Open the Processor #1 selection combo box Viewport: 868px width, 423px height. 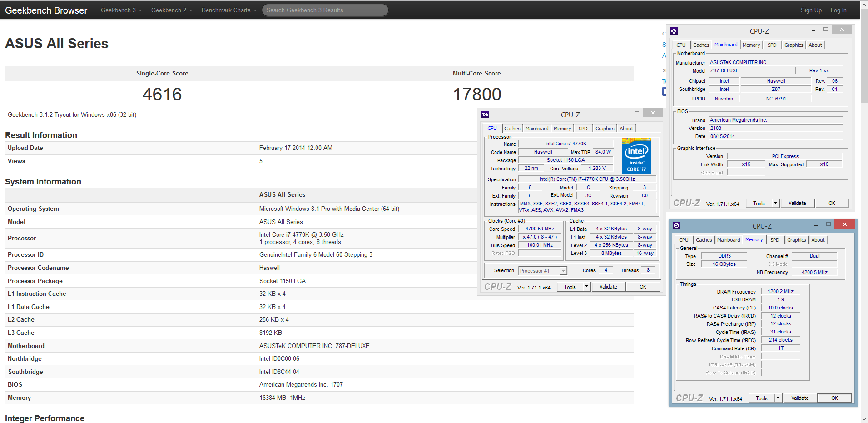(x=543, y=271)
